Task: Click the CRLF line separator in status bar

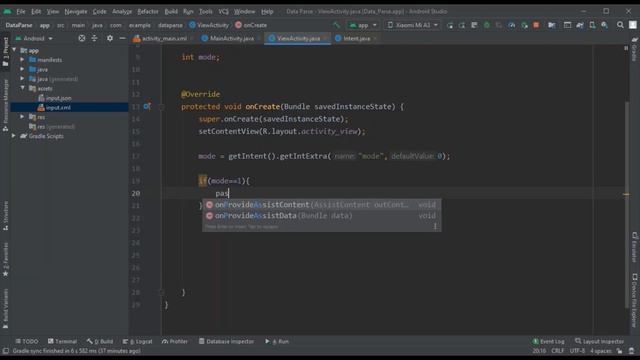Action: [x=558, y=351]
